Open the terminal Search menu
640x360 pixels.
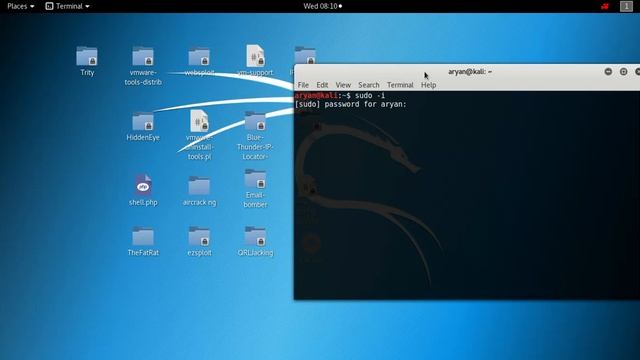pos(369,85)
